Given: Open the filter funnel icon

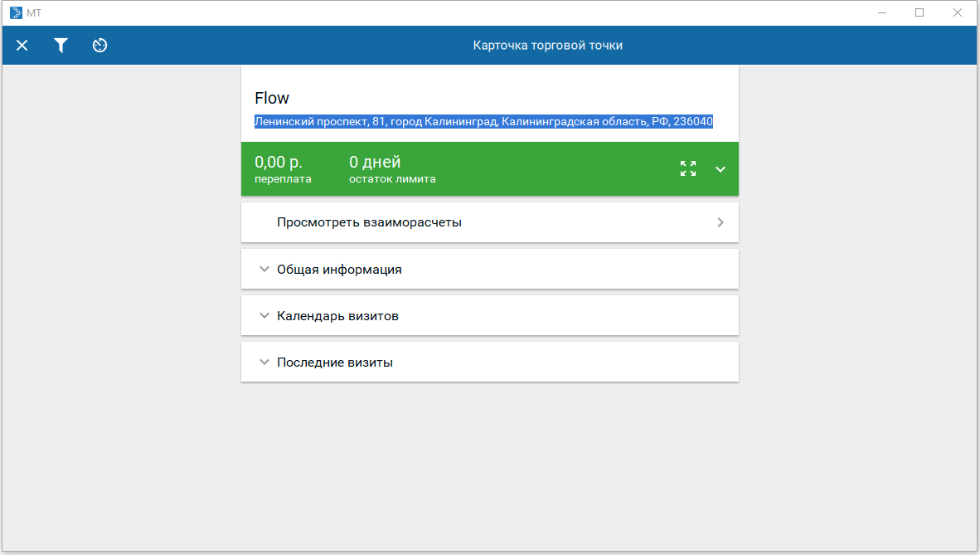Looking at the screenshot, I should tap(61, 46).
